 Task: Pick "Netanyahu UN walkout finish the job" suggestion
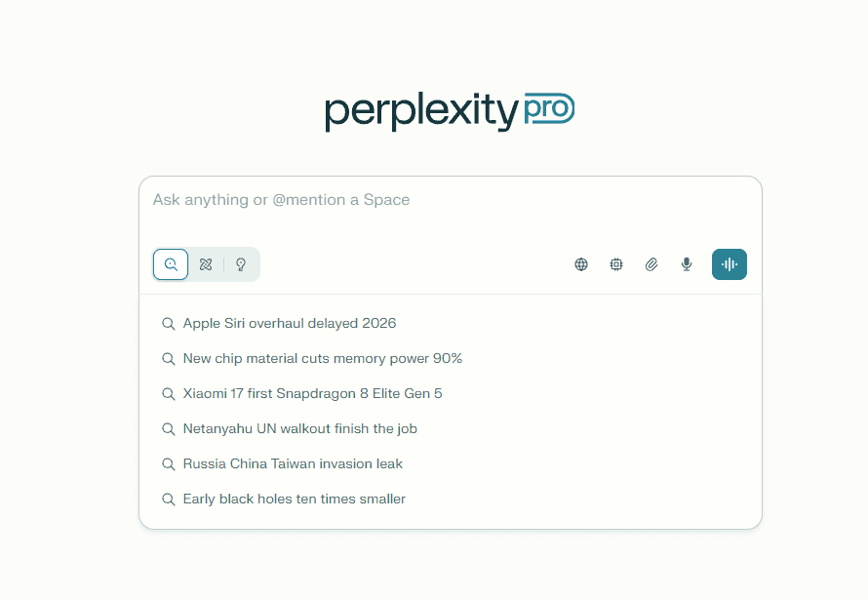[300, 428]
